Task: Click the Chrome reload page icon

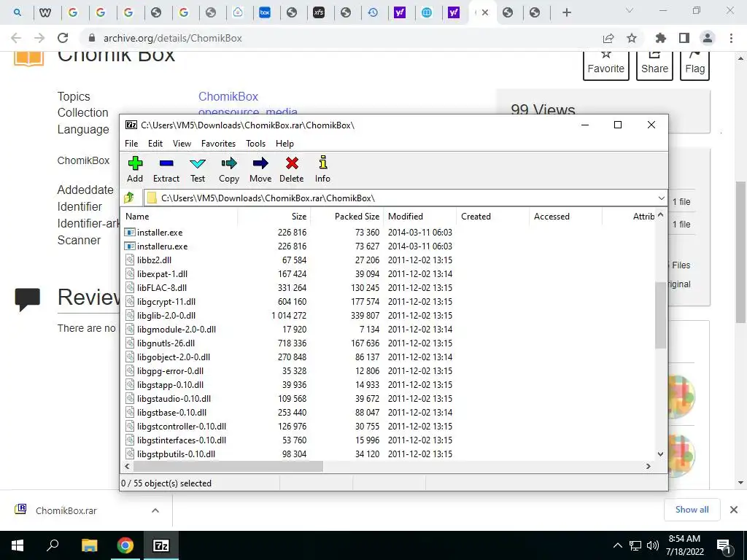Action: pos(63,38)
